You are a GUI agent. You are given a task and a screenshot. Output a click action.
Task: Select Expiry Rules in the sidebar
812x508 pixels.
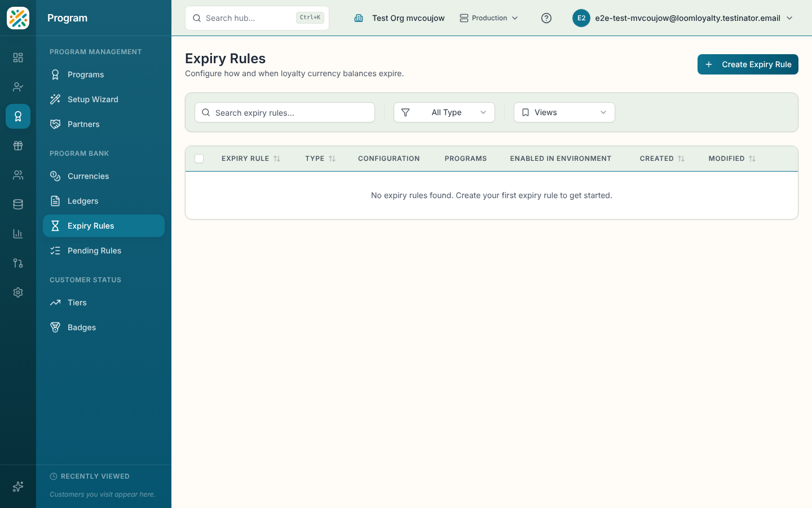tap(104, 226)
